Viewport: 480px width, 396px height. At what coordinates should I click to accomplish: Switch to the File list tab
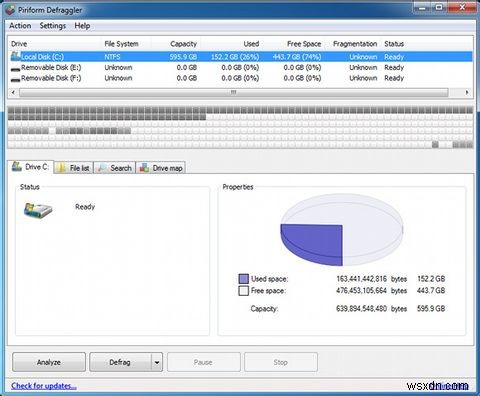[73, 168]
